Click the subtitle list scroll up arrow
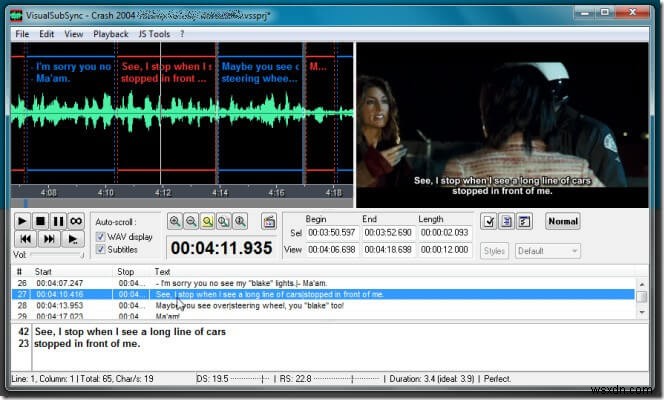Screen dimensions: 664x400 (x=642, y=284)
